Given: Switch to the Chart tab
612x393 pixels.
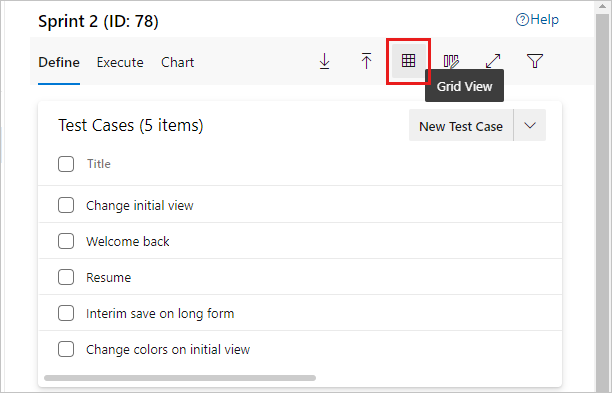Looking at the screenshot, I should pos(178,62).
